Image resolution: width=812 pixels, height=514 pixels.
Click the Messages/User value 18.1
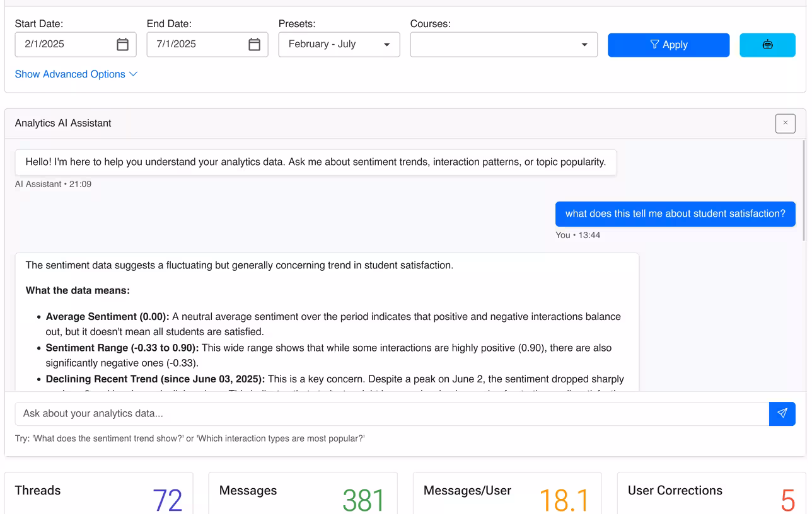pyautogui.click(x=564, y=501)
